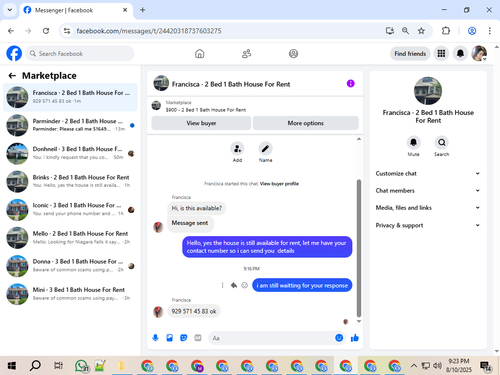Click the Add people icon
Viewport: 500px width, 375px height.
tap(237, 149)
